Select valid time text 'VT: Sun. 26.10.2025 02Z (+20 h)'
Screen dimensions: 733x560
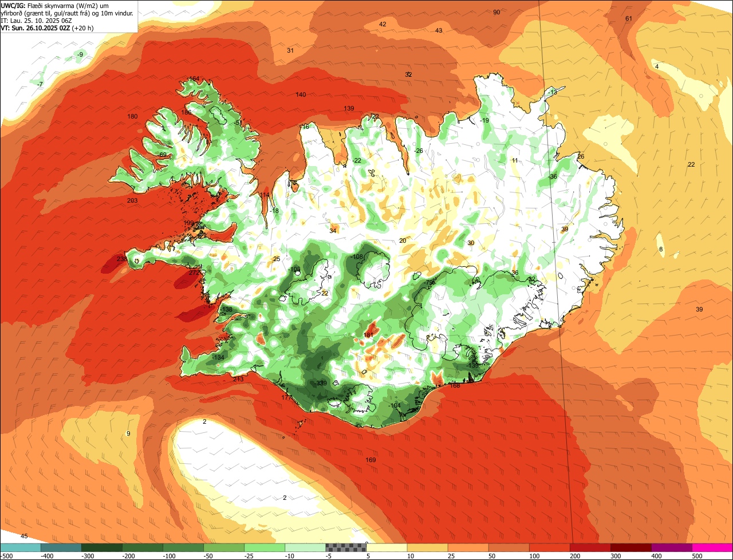click(x=47, y=27)
